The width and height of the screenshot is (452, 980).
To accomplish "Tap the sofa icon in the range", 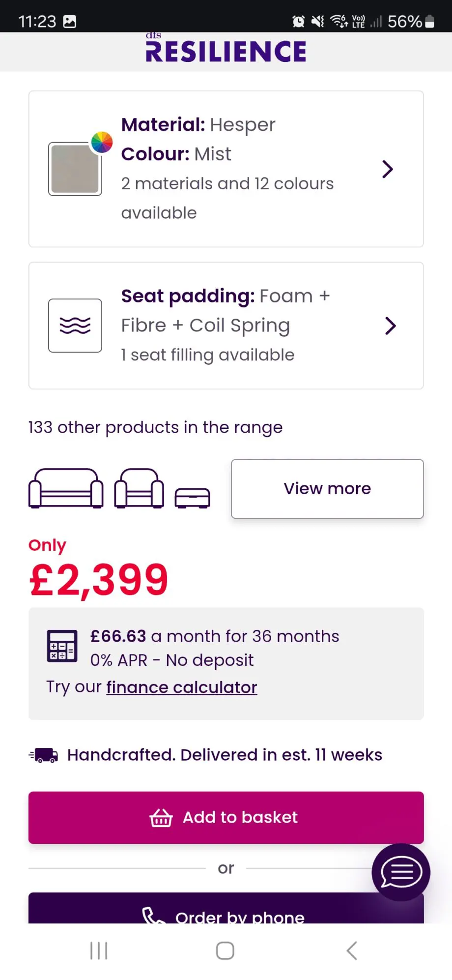I will pos(66,488).
